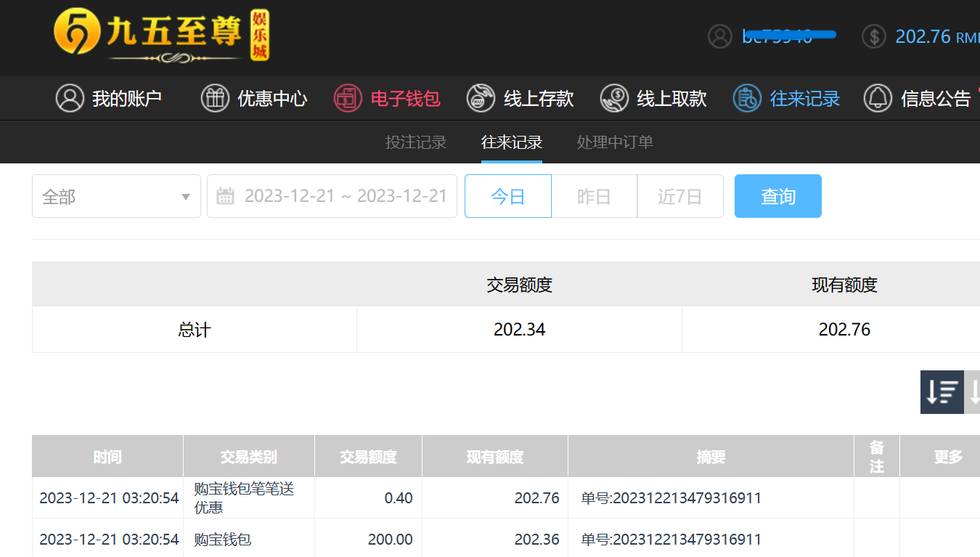This screenshot has height=557, width=980.
Task: Open 信息公告 menu
Action: tap(917, 98)
